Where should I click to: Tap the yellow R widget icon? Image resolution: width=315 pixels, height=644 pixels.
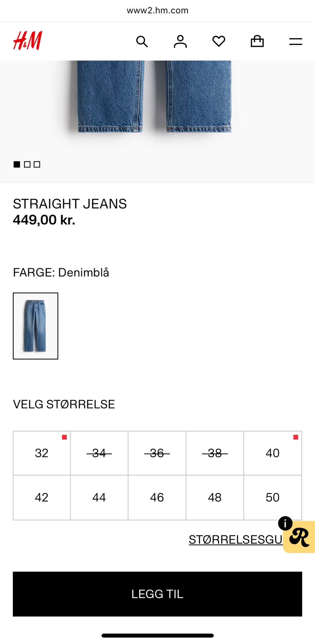299,537
